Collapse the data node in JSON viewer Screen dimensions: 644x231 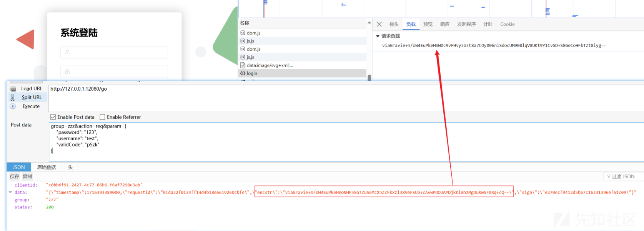(10, 192)
